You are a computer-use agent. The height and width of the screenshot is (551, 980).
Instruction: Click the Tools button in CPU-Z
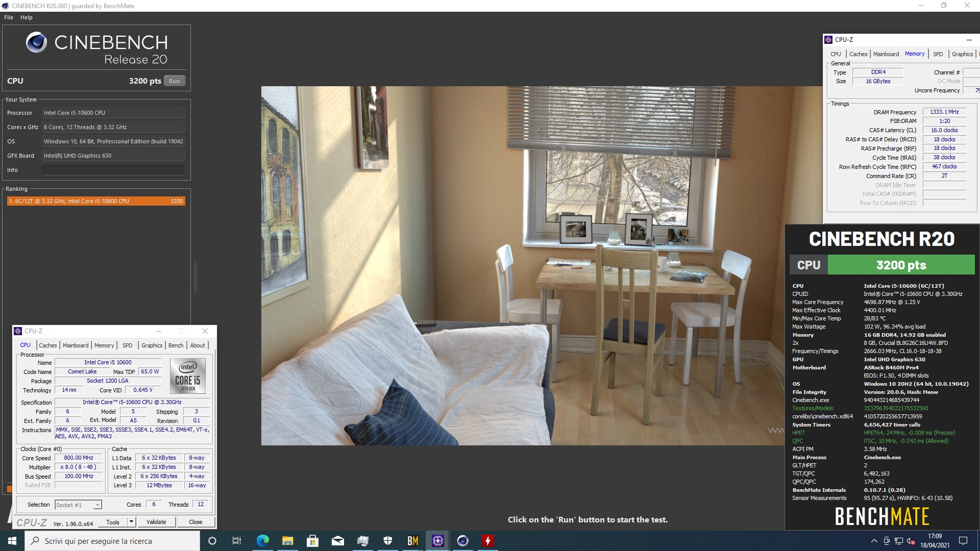tap(113, 522)
